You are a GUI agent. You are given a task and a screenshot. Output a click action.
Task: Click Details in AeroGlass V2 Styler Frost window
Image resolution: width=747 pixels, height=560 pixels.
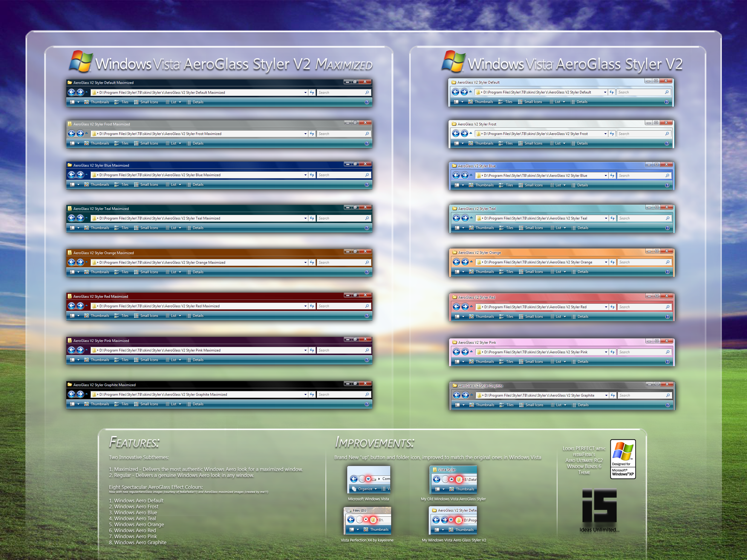coord(579,143)
